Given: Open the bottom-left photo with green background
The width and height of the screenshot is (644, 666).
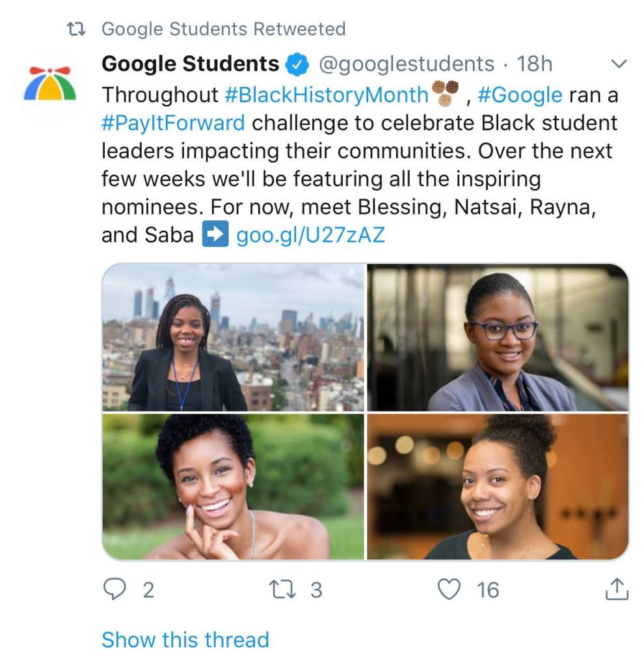Looking at the screenshot, I should (233, 486).
